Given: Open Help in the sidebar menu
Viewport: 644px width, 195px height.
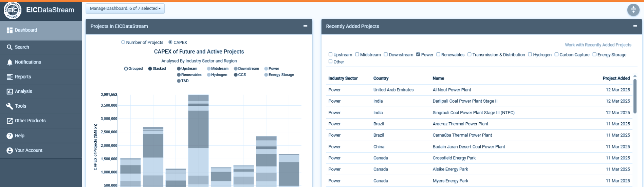Looking at the screenshot, I should coord(41,136).
